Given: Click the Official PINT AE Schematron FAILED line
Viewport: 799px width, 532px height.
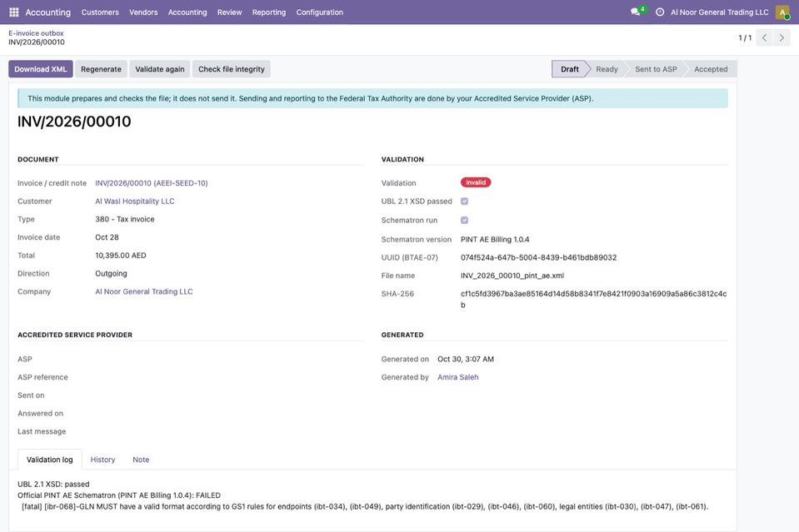Looking at the screenshot, I should coord(119,495).
